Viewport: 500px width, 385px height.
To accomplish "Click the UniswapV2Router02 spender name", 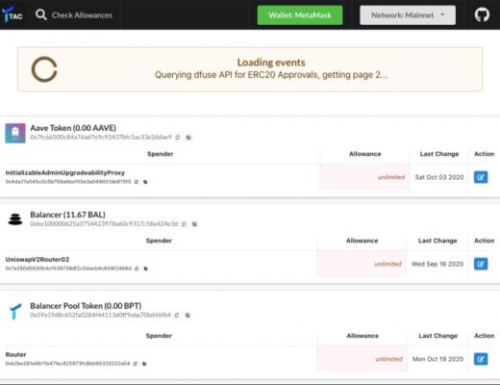I will 37,259.
